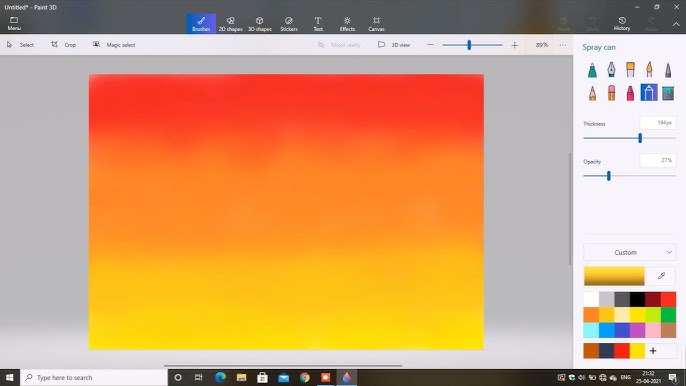Click the Opacity slider handle
The width and height of the screenshot is (686, 386).
(609, 176)
